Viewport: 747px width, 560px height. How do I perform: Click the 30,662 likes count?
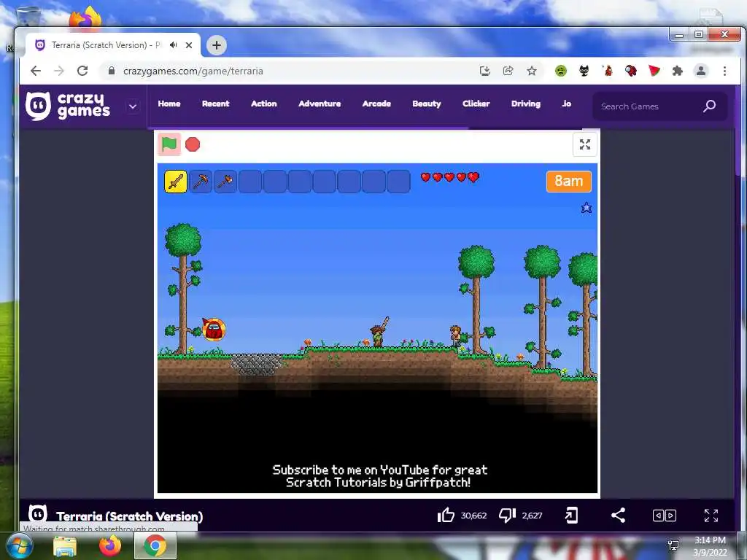tap(473, 516)
